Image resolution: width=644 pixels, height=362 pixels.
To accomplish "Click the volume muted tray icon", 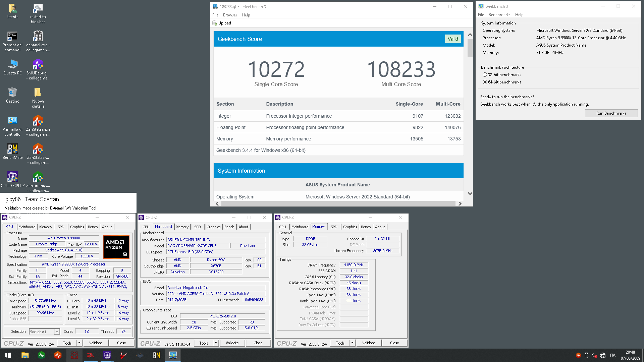I will point(594,355).
